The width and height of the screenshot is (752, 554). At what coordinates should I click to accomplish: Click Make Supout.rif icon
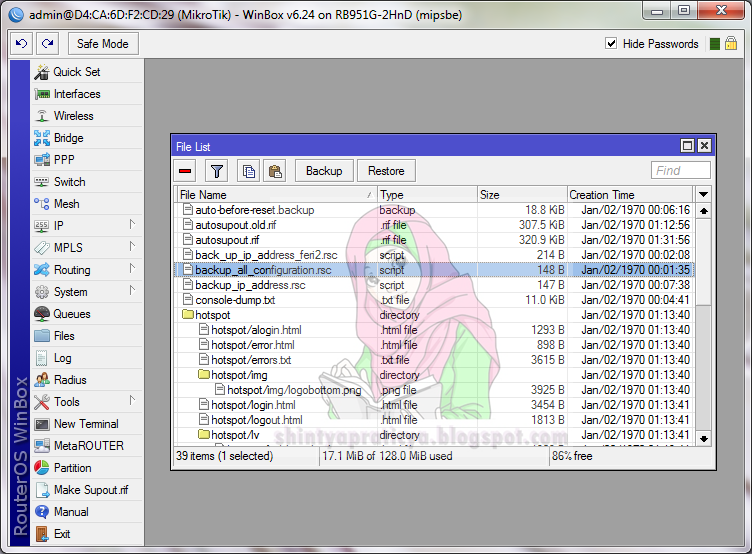42,490
